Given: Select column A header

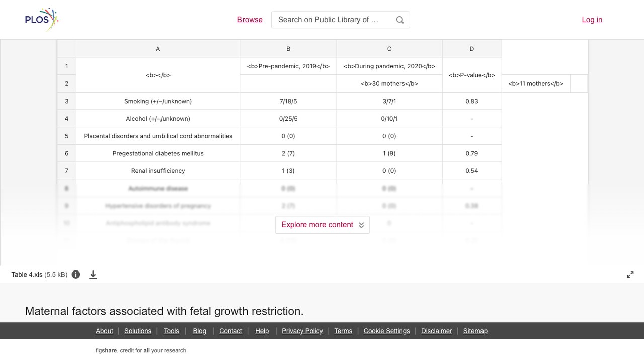Looking at the screenshot, I should pos(158,49).
